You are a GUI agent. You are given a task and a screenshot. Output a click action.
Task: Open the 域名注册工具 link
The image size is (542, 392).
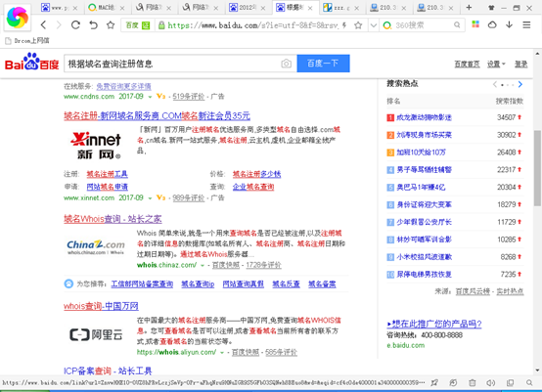click(108, 174)
